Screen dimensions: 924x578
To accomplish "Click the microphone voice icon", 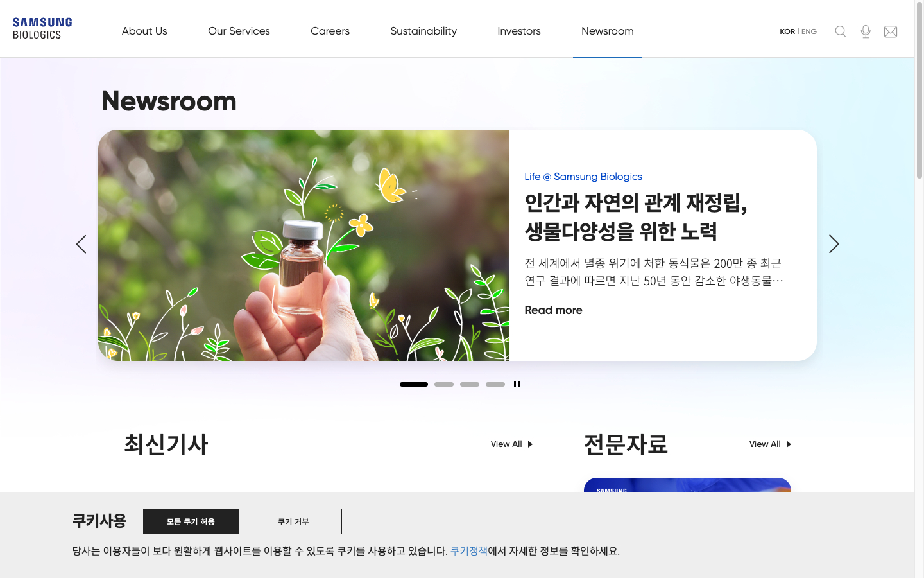I will pyautogui.click(x=866, y=31).
